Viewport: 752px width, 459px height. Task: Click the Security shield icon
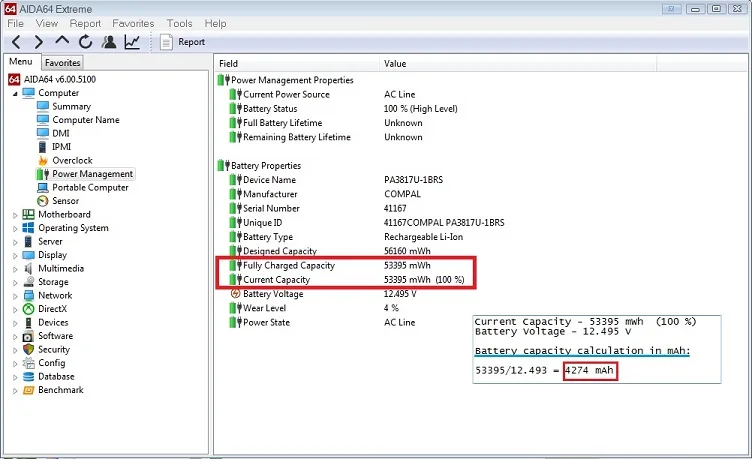tap(28, 349)
